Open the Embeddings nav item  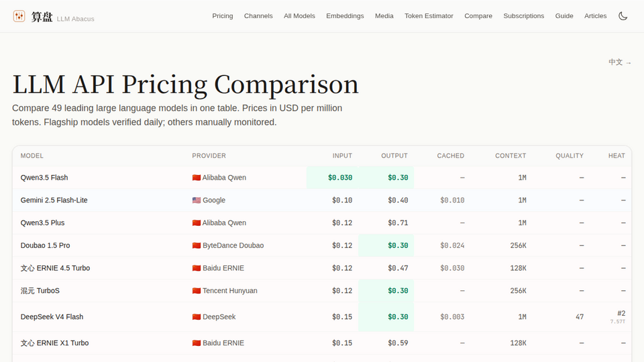pyautogui.click(x=345, y=16)
